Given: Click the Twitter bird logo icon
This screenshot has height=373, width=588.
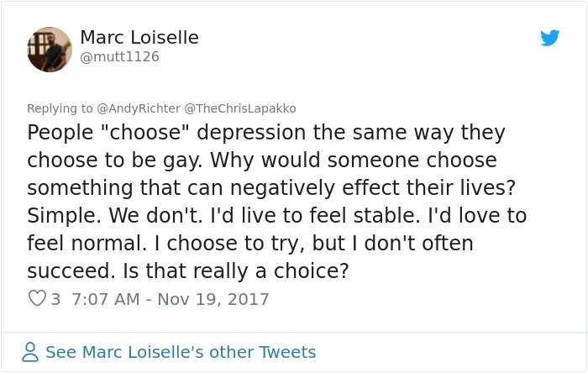Looking at the screenshot, I should point(549,38).
